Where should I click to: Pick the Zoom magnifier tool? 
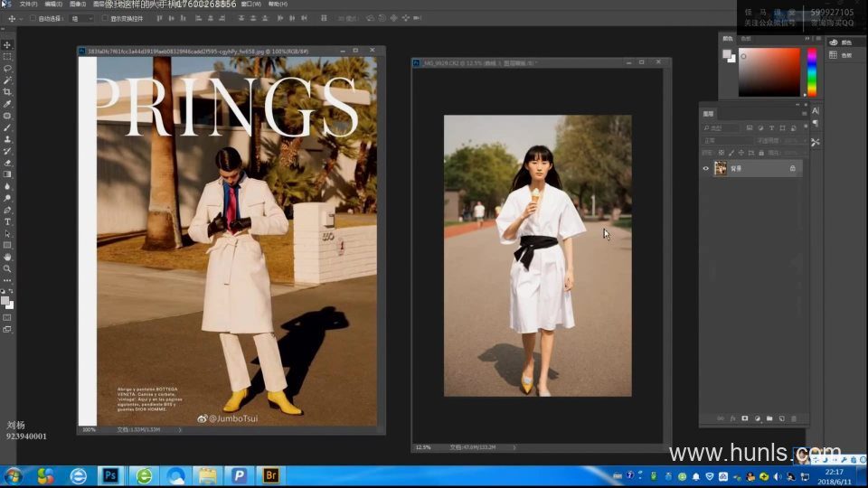click(7, 268)
